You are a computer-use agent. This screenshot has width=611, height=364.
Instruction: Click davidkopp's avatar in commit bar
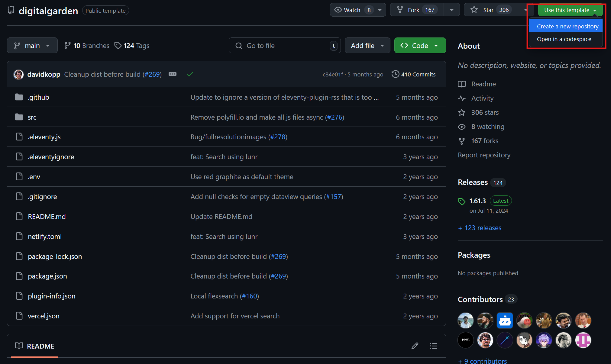click(19, 74)
